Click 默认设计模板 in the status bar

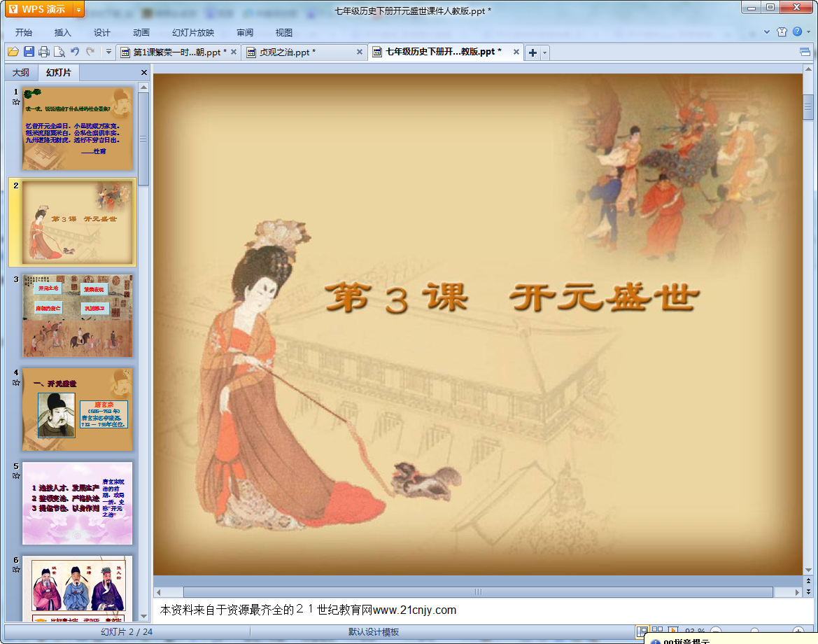[374, 632]
